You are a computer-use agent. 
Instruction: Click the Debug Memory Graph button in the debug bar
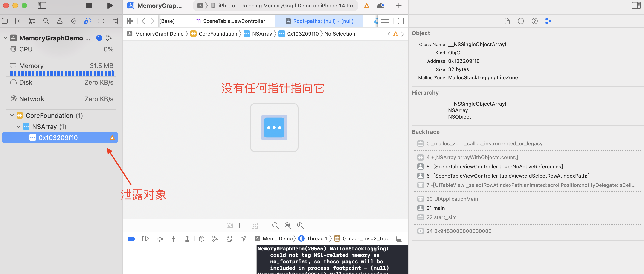tap(215, 239)
